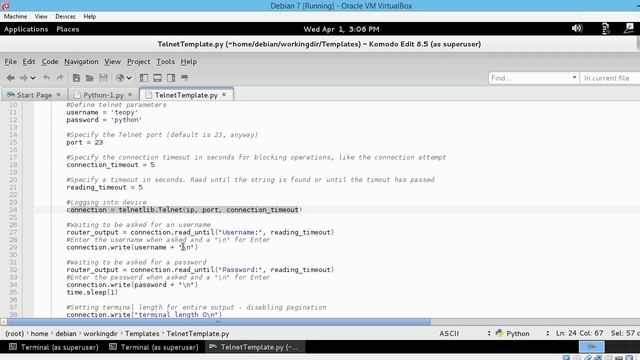
Task: Open the Find history dropdown arrow
Action: pos(574,78)
